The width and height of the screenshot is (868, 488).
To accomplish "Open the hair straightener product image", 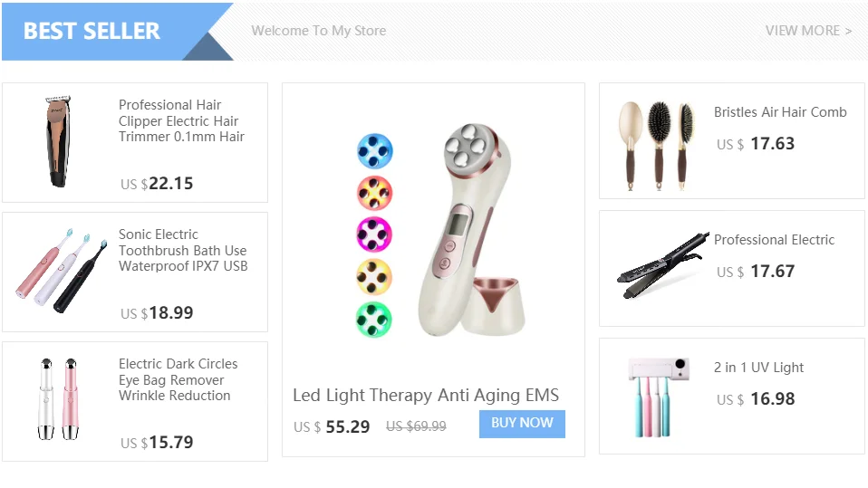I will click(662, 265).
